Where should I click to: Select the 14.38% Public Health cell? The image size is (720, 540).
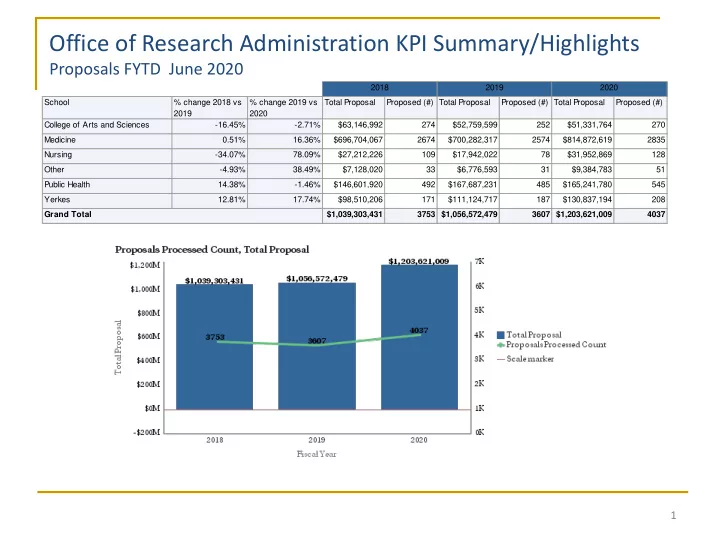pos(209,185)
